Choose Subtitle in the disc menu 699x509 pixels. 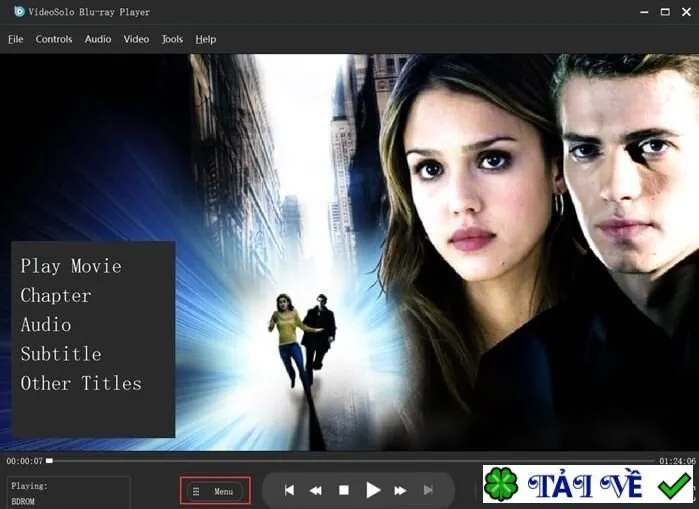(x=61, y=354)
